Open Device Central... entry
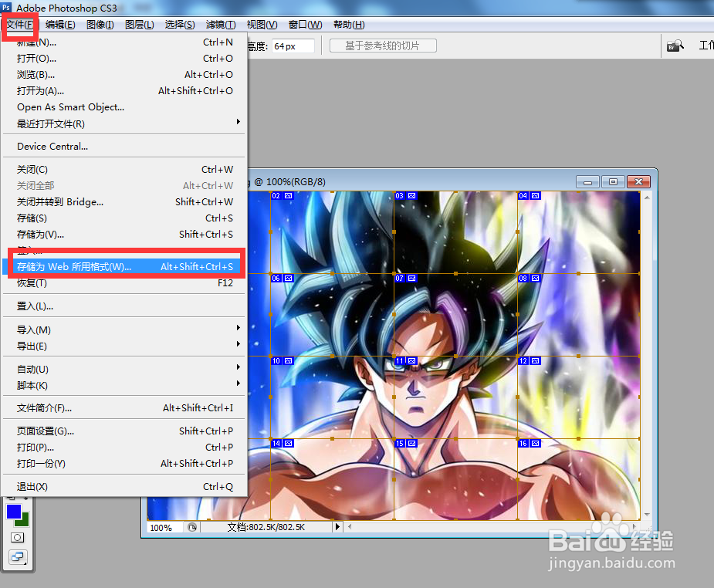Viewport: 714px width, 588px height. [124, 147]
